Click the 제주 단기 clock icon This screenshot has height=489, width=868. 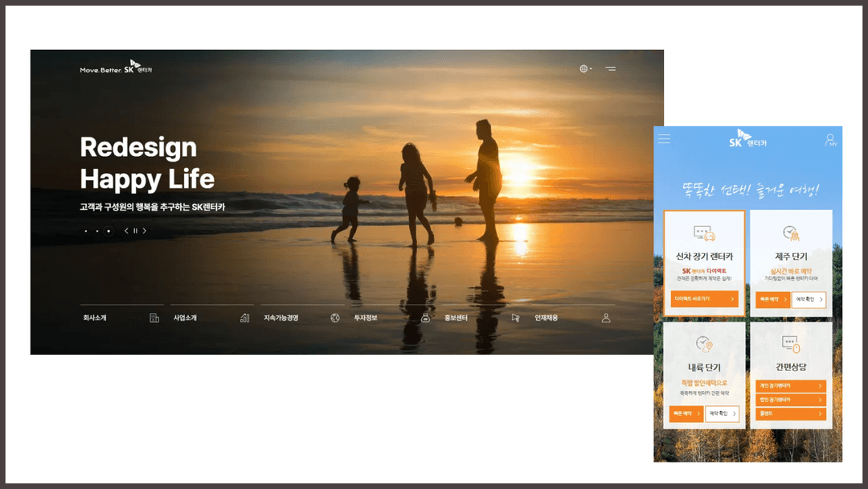tap(791, 234)
